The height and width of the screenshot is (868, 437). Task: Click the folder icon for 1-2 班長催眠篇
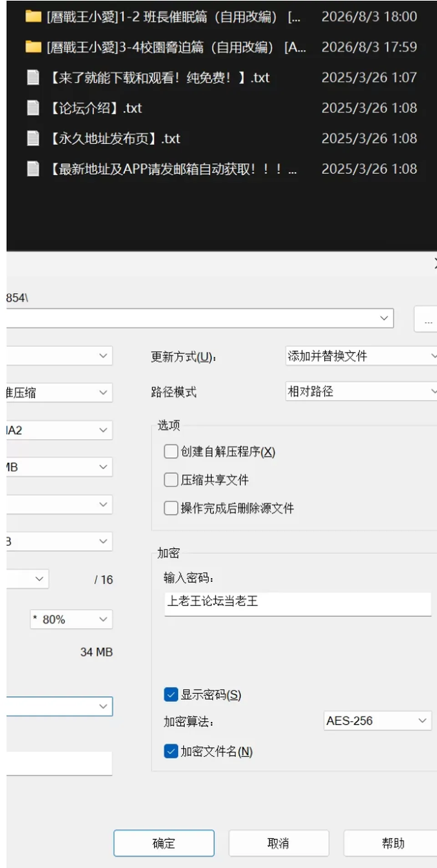(x=33, y=17)
